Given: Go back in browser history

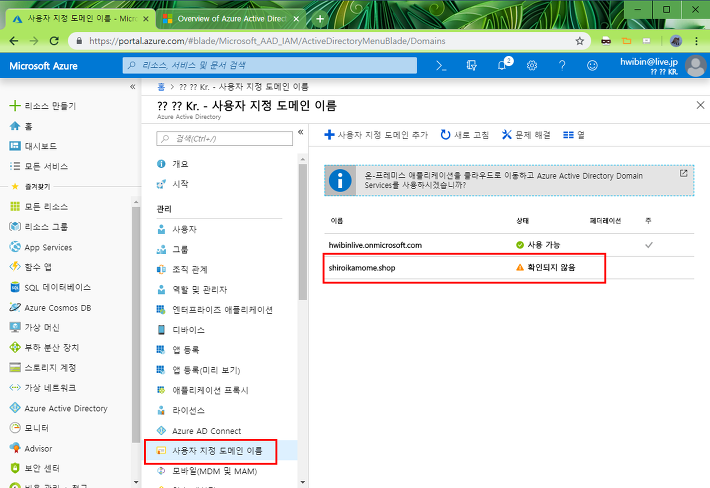Looking at the screenshot, I should click(14, 41).
